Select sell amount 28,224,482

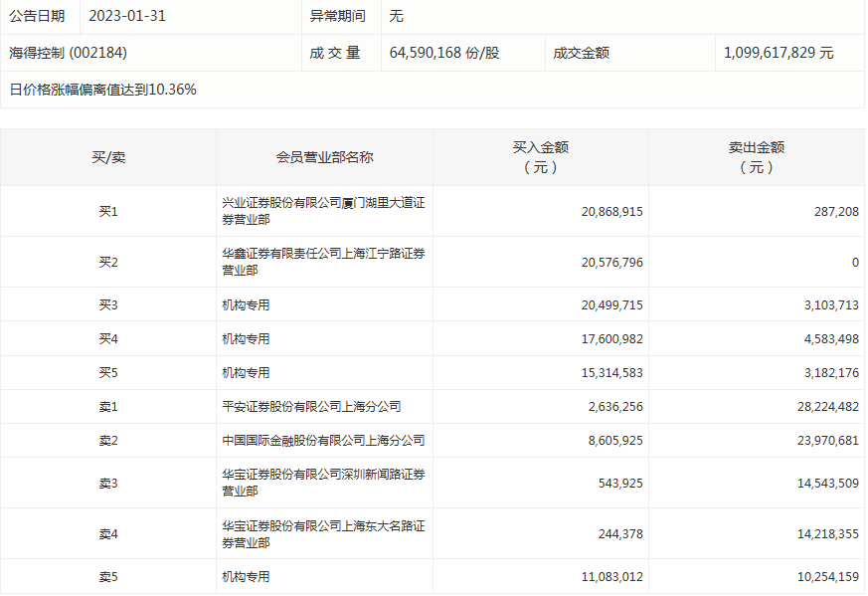pos(828,407)
